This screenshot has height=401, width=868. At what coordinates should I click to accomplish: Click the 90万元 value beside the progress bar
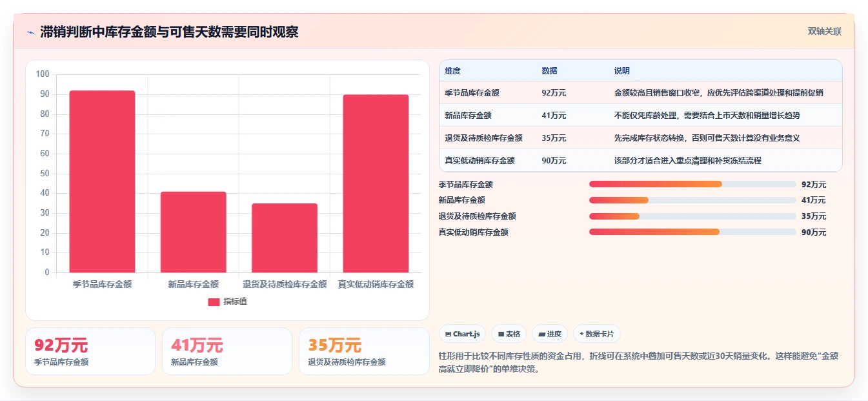[x=814, y=232]
